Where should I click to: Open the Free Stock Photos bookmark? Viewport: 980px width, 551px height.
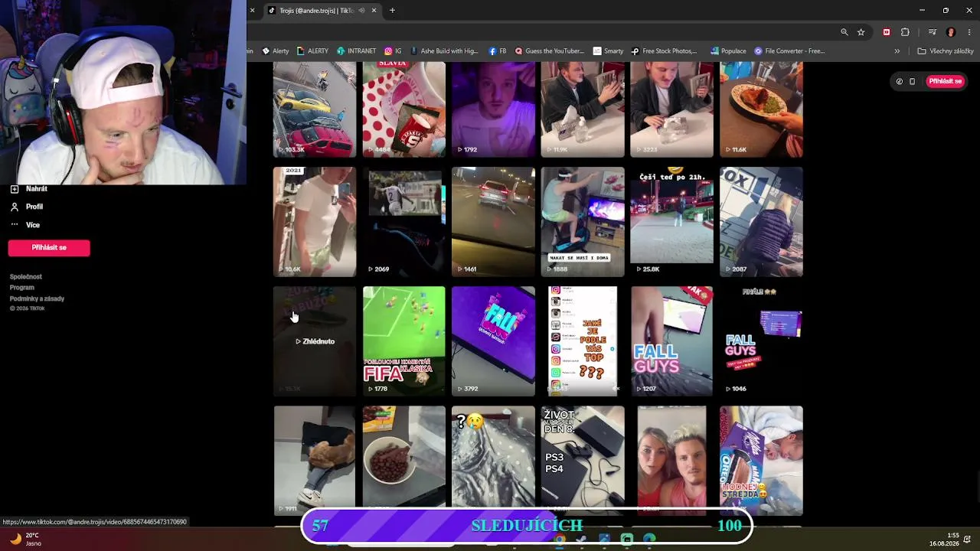click(x=665, y=51)
